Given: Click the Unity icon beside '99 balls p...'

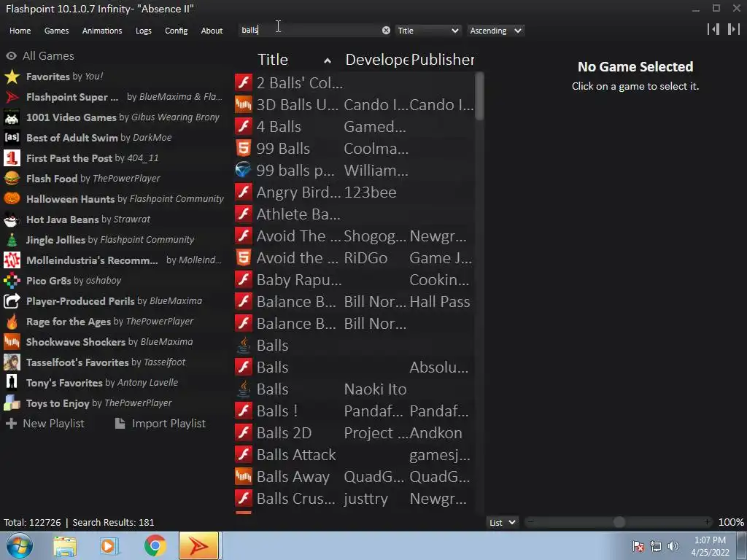Looking at the screenshot, I should (244, 170).
